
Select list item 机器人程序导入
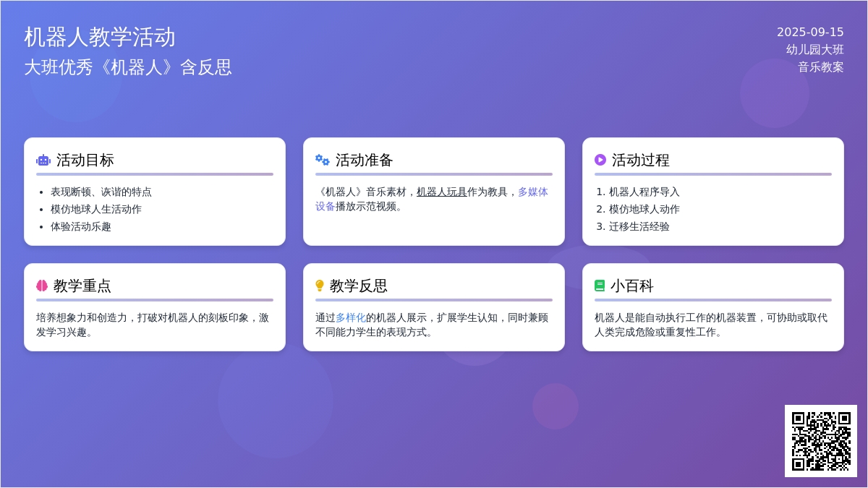point(644,192)
